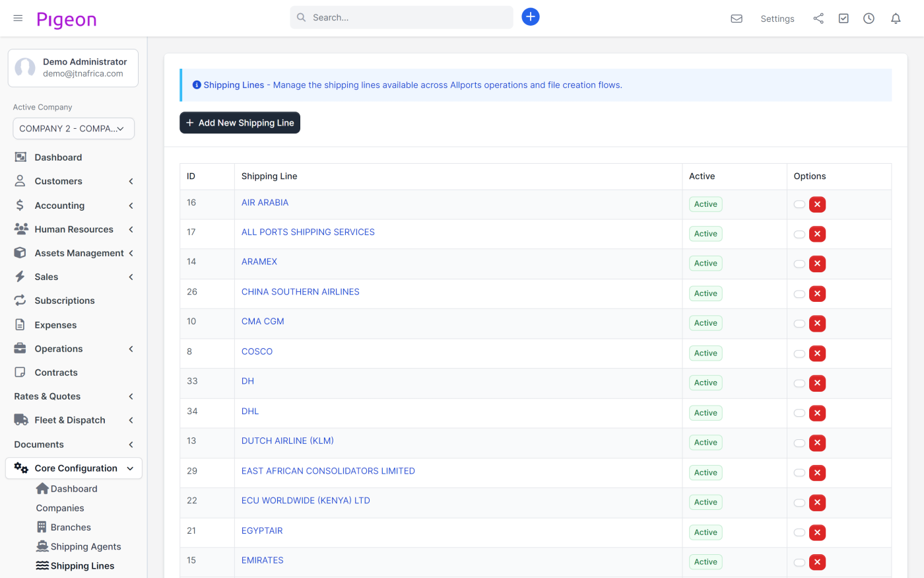Viewport: 924px width, 578px height.
Task: Expand the Human Resources menu
Action: 73,229
